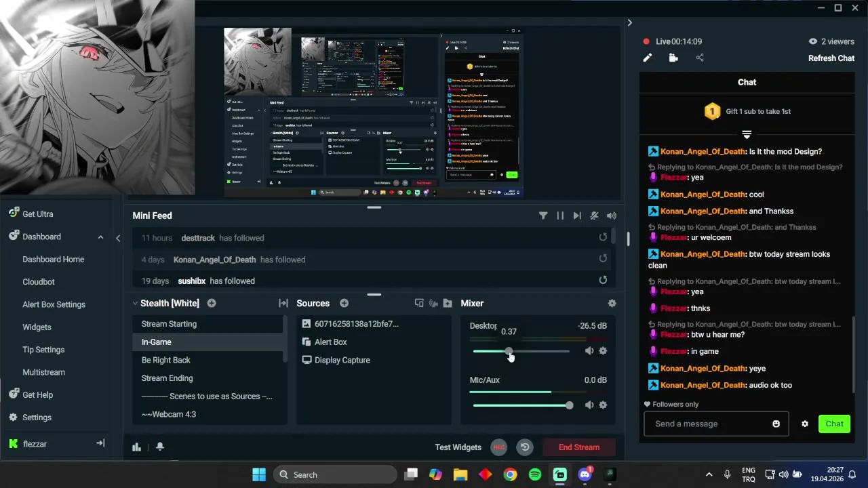Share the stream icon
The width and height of the screenshot is (868, 488).
click(x=700, y=58)
